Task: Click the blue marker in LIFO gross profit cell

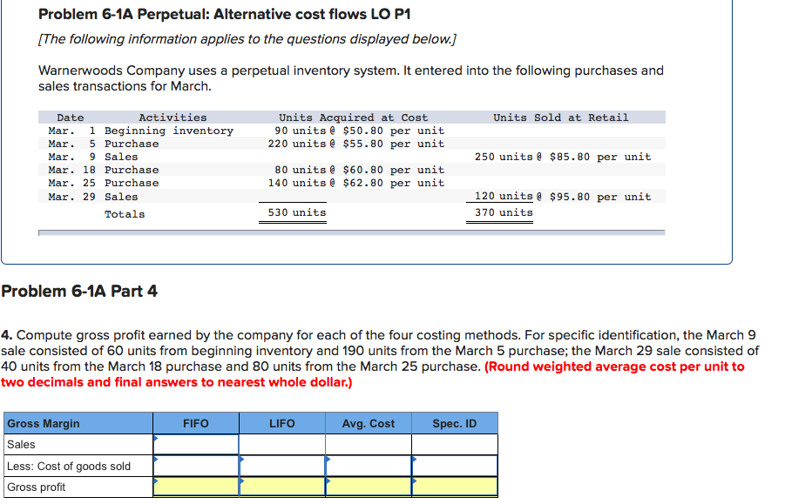Action: click(243, 480)
